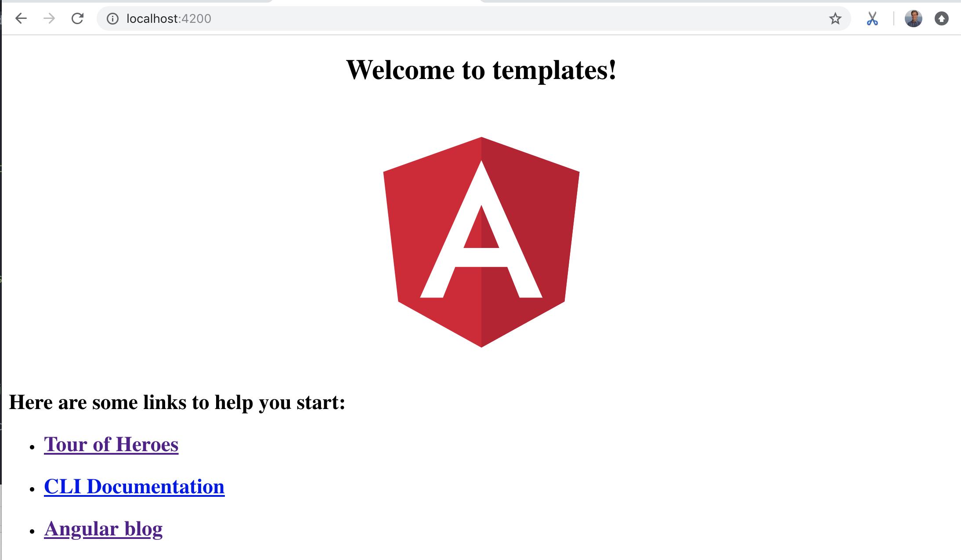Screen dimensions: 961x560
Task: Open the browser profile avatar
Action: point(913,18)
